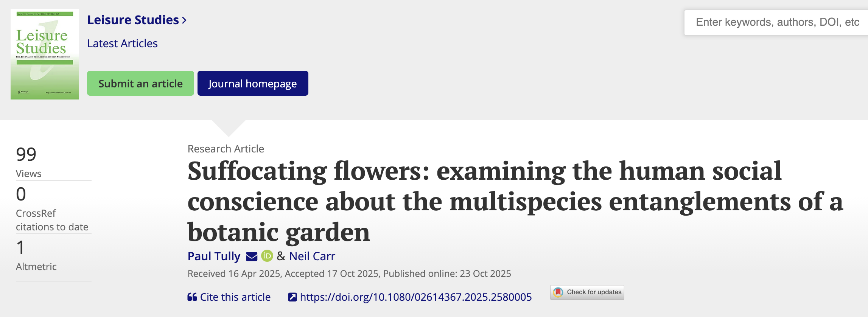The width and height of the screenshot is (868, 317).
Task: Open author Neil Carr's name link
Action: pyautogui.click(x=312, y=256)
